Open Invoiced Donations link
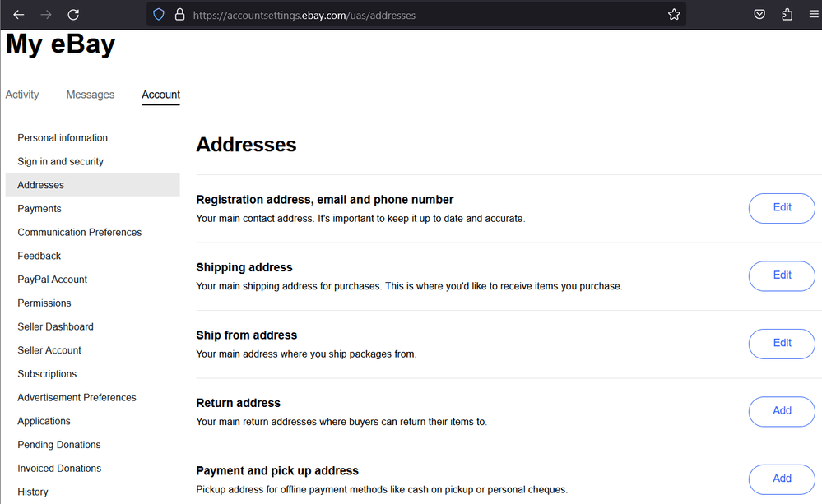822x504 pixels. click(59, 468)
